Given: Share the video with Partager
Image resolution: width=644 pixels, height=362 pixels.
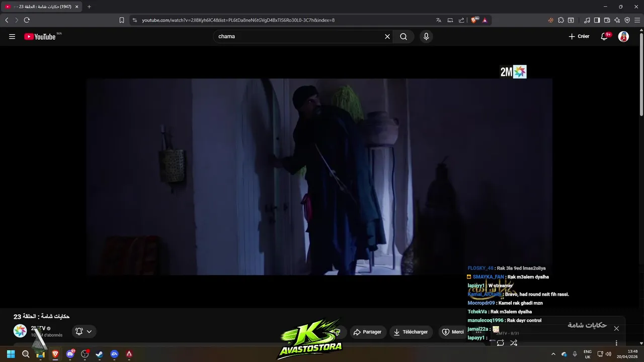Looking at the screenshot, I should (x=367, y=332).
